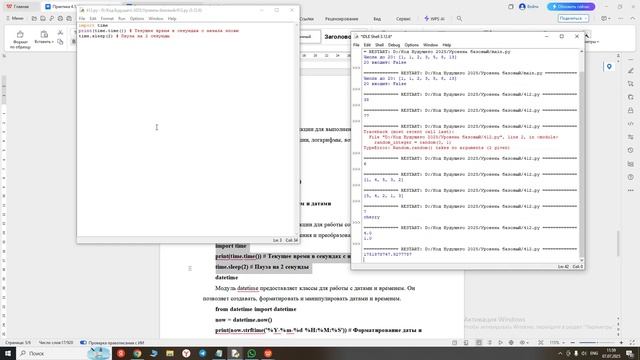This screenshot has width=640, height=360.
Task: Click the Cut scissors icon in WPS ribbon
Action: pyautogui.click(x=60, y=33)
